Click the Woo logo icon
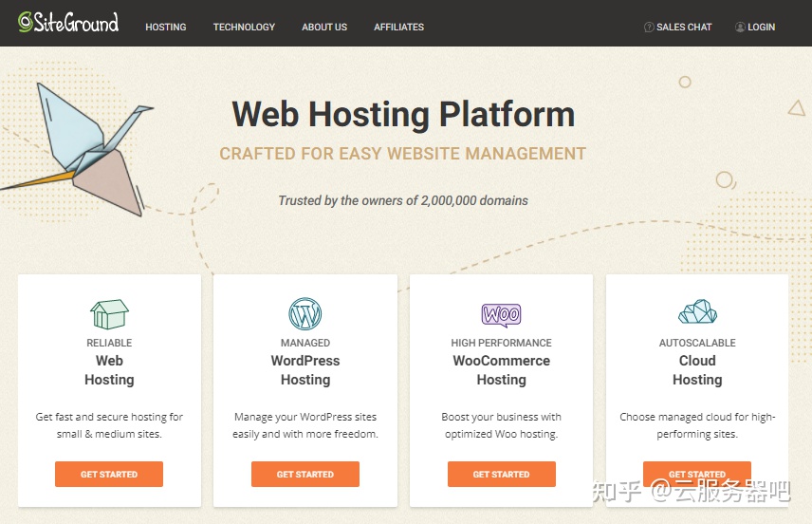This screenshot has width=812, height=524. coord(501,314)
